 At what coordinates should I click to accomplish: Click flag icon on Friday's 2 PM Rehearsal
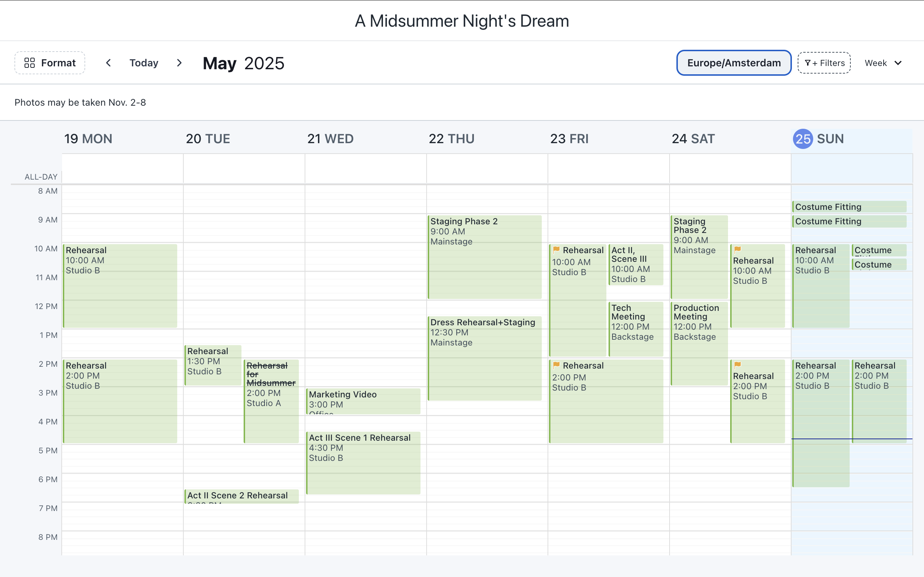(557, 365)
